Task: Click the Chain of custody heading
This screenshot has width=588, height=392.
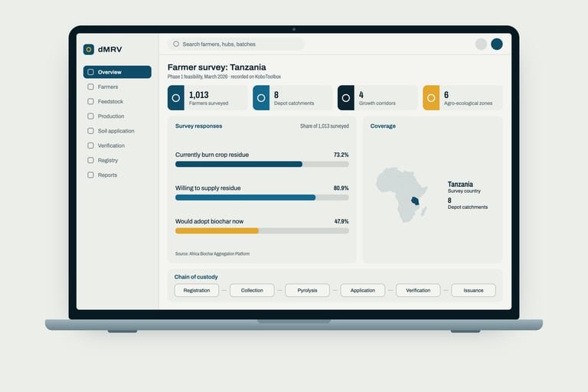Action: click(196, 277)
